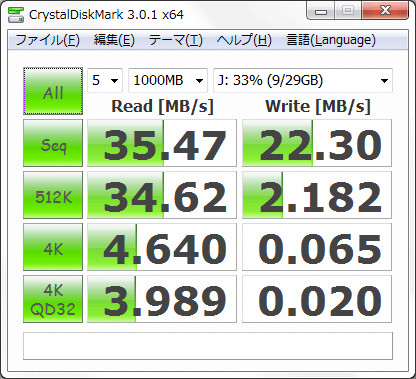Click the empty comment field at bottom
Viewport: 416px width, 379px height.
[208, 346]
